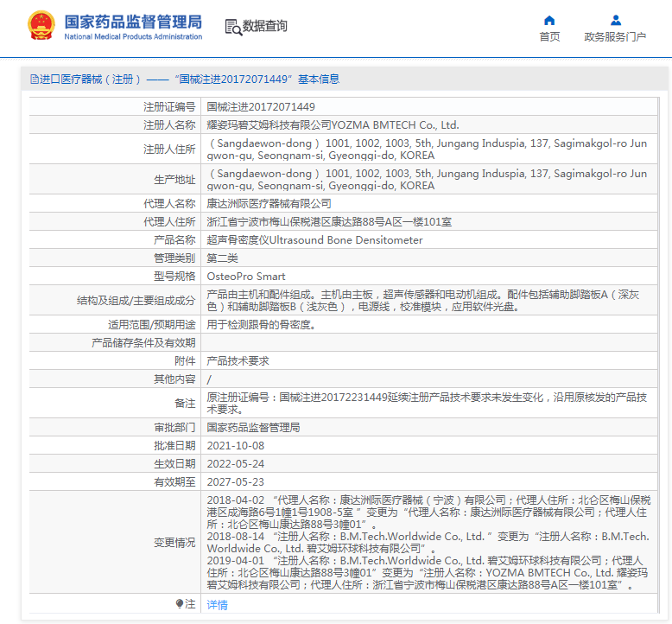The image size is (672, 624).
Task: Click National Medical Products Administration subtitle
Action: click(133, 37)
